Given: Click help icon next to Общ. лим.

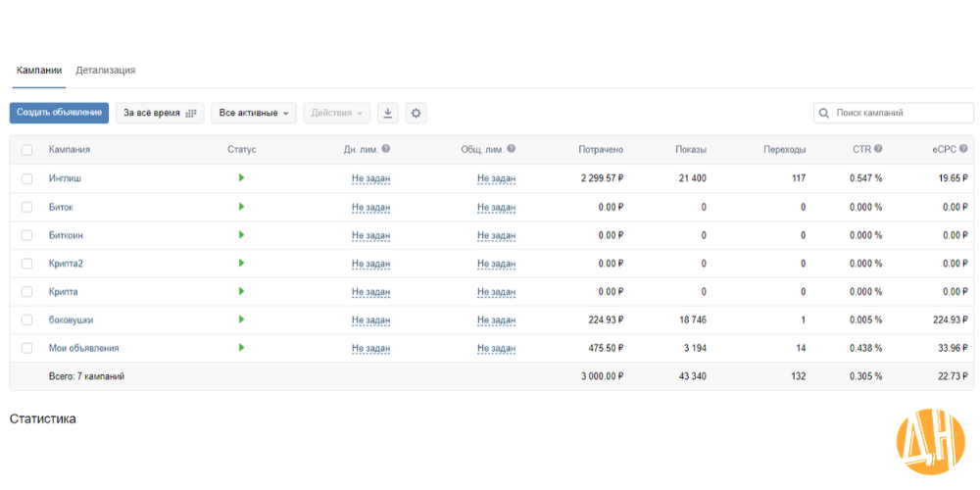Looking at the screenshot, I should pyautogui.click(x=512, y=149).
